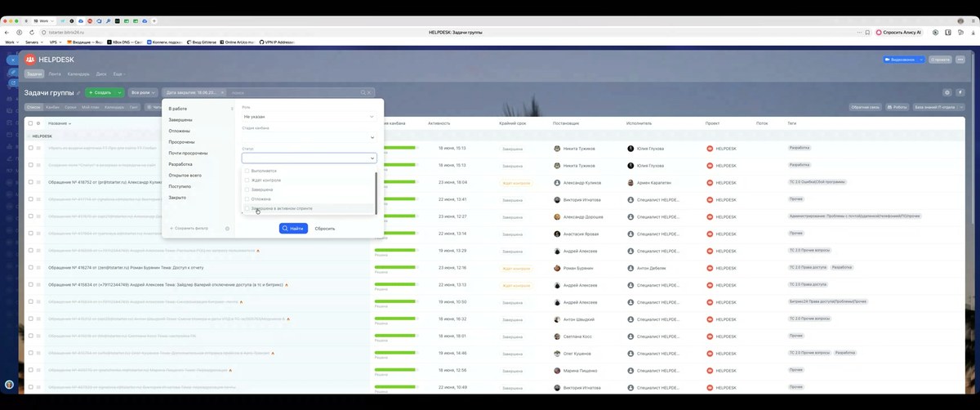Remove the Дата закрытия filter chip
The height and width of the screenshot is (410, 980).
click(222, 93)
